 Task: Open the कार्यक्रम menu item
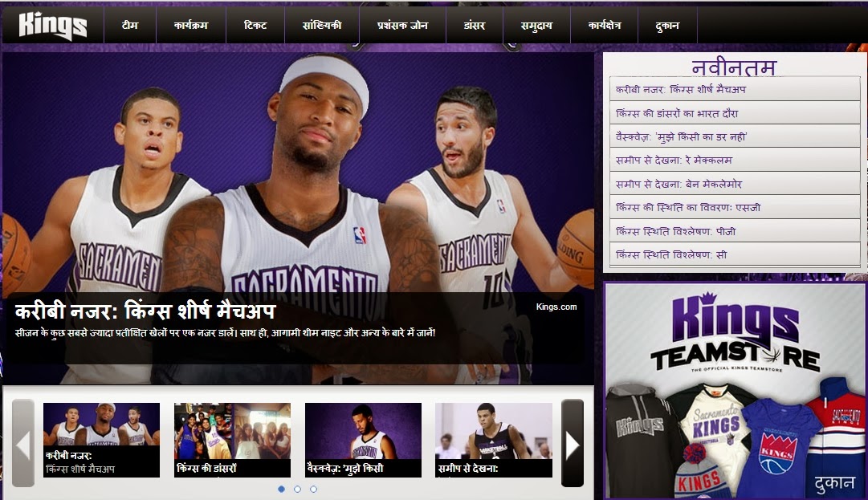coord(191,26)
